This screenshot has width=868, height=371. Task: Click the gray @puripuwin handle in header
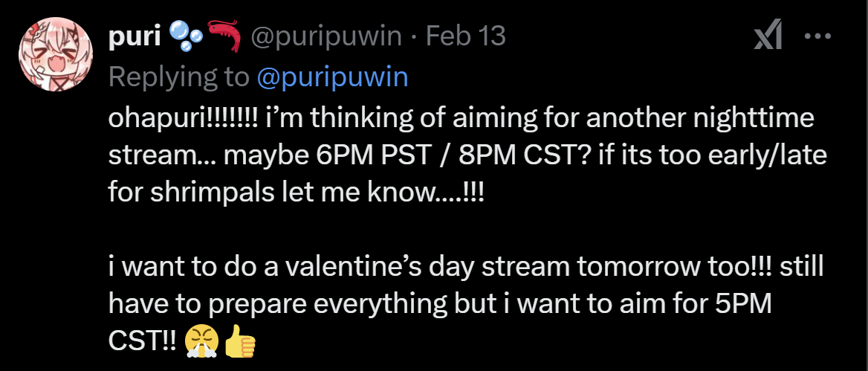point(327,37)
